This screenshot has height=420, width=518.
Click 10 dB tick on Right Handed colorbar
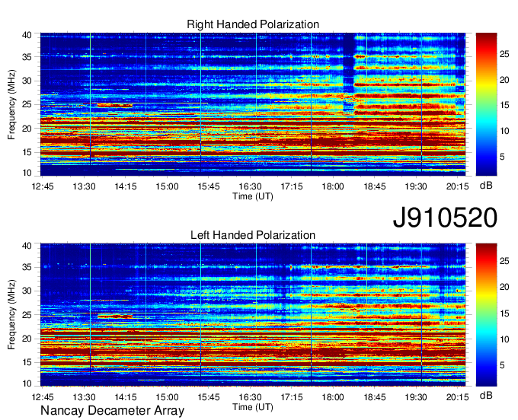(x=504, y=131)
